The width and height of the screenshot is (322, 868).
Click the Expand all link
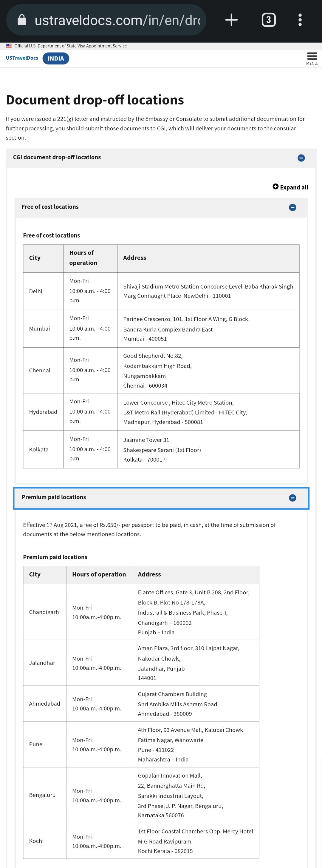click(x=290, y=187)
